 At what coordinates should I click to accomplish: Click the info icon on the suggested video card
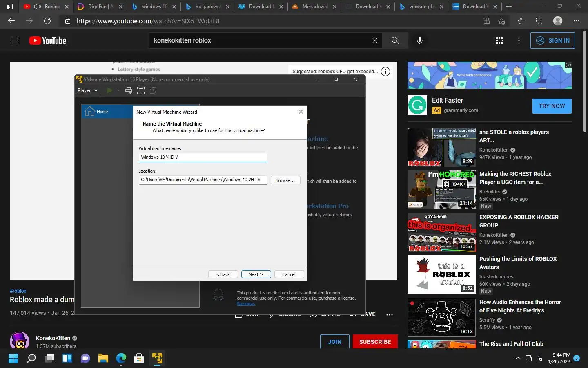385,72
